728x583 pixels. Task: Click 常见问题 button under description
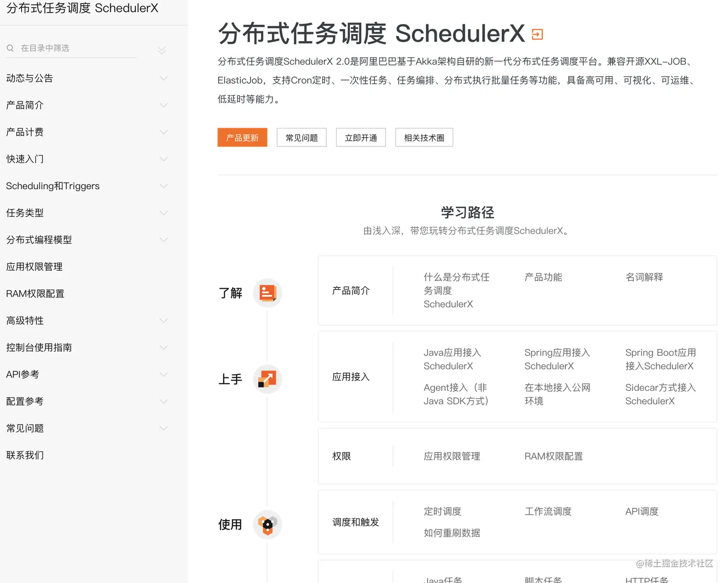[x=301, y=138]
